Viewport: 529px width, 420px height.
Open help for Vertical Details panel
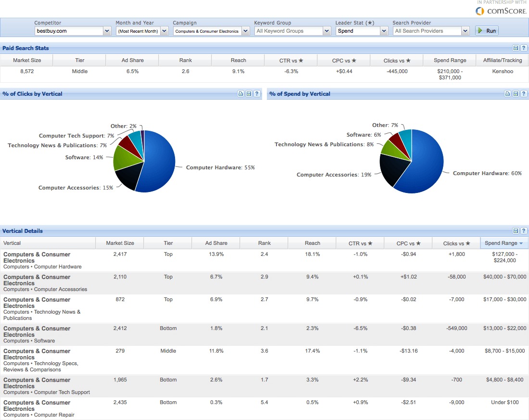pyautogui.click(x=524, y=231)
